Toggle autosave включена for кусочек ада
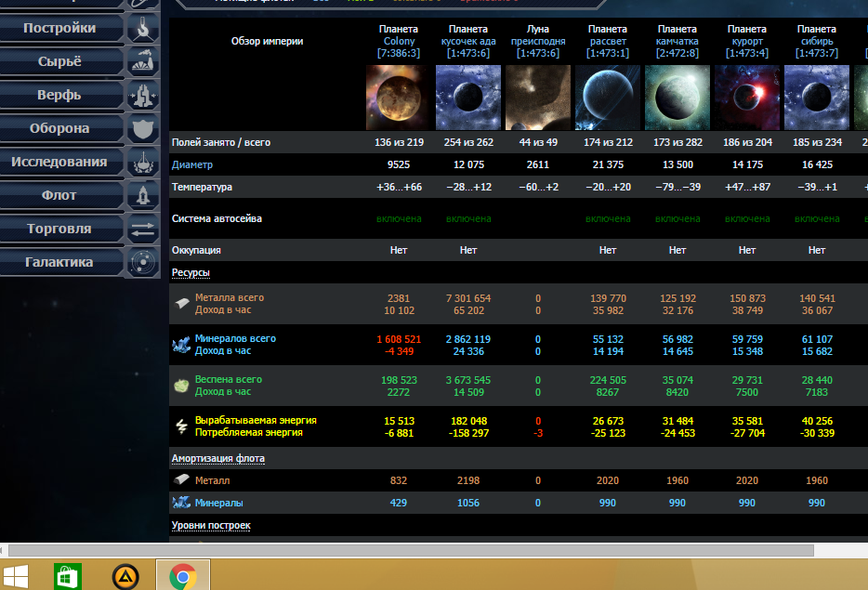 tap(468, 218)
